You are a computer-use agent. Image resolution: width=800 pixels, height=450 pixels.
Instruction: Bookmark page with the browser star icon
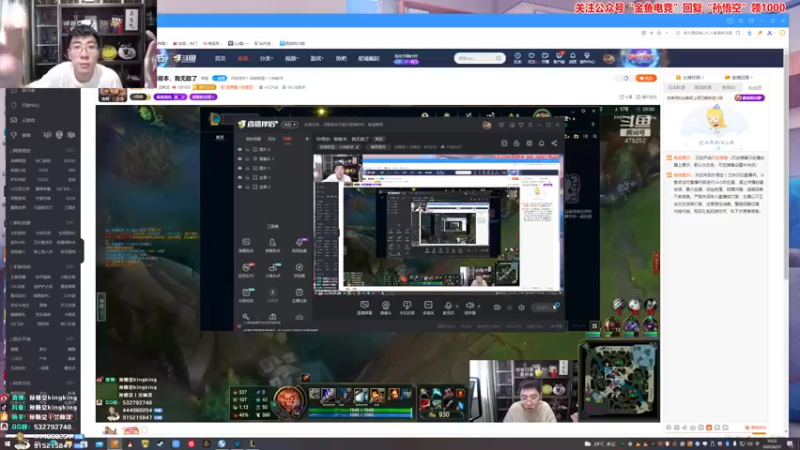(659, 33)
